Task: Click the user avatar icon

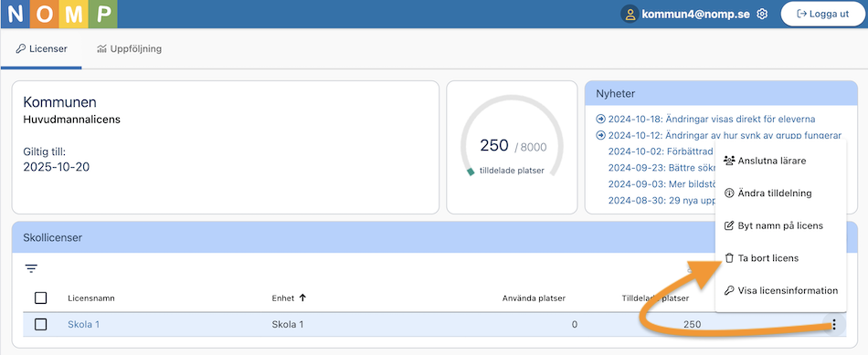Action: coord(630,15)
